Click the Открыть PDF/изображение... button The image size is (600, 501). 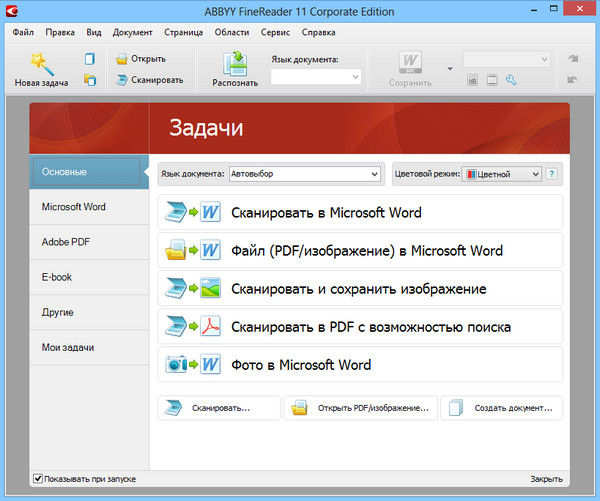(360, 408)
